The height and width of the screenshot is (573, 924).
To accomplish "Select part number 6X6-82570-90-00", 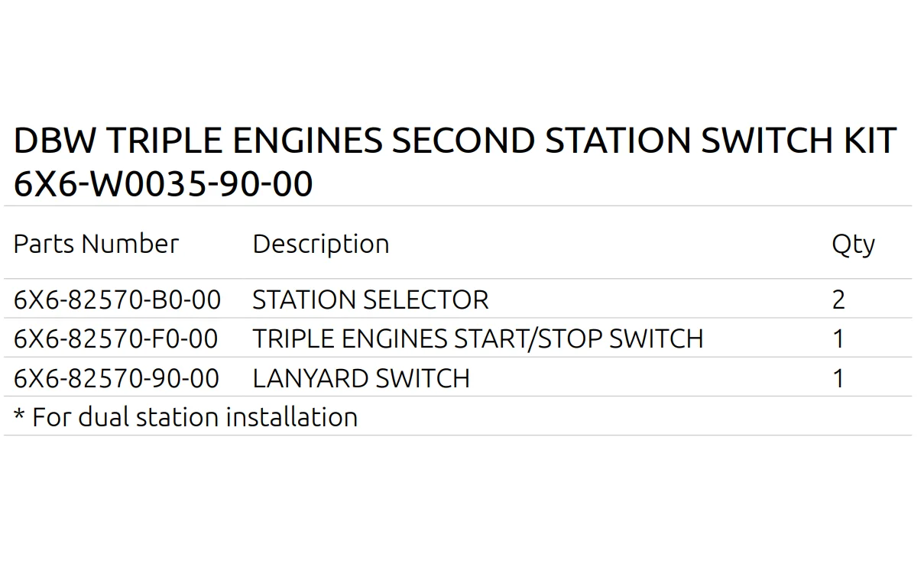I will (x=116, y=378).
